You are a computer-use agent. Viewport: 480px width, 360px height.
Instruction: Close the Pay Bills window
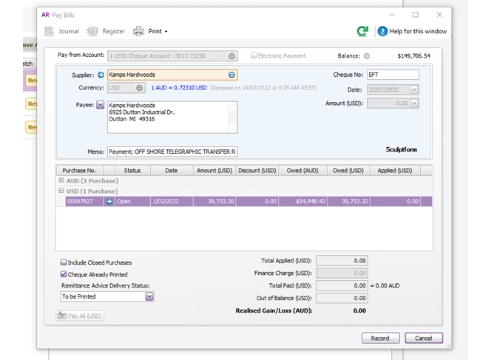point(439,15)
